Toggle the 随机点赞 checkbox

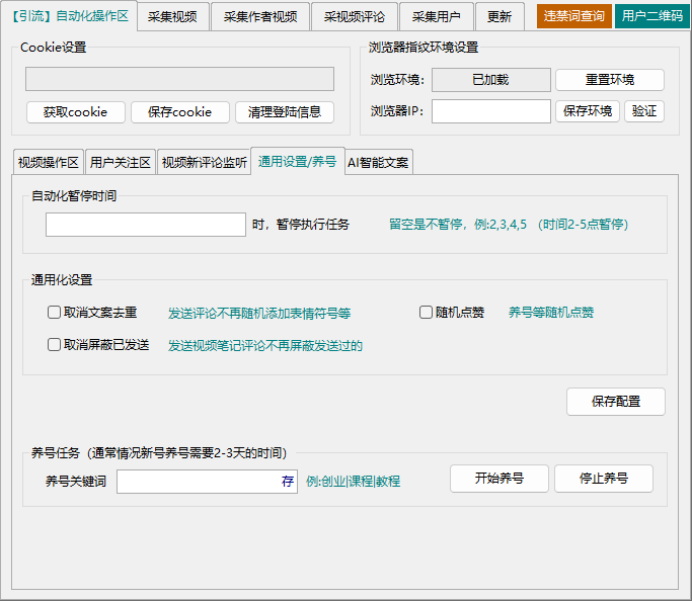(426, 312)
